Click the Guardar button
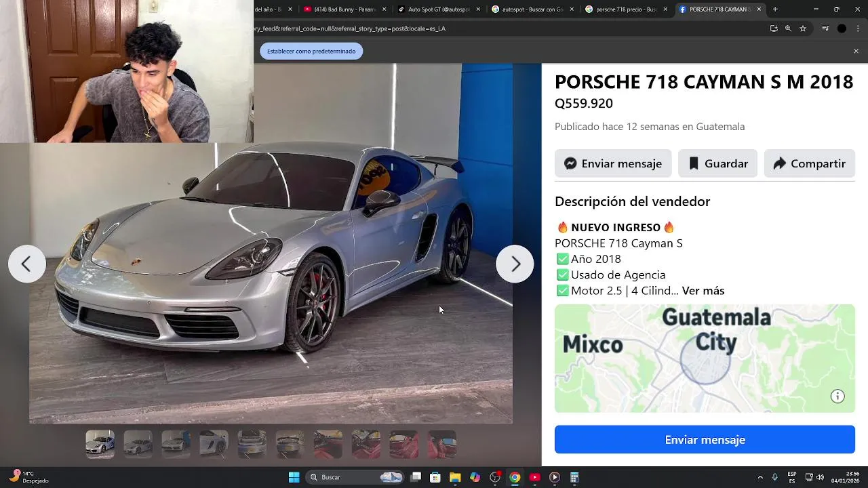Screen dimensions: 868x488 click(717, 163)
